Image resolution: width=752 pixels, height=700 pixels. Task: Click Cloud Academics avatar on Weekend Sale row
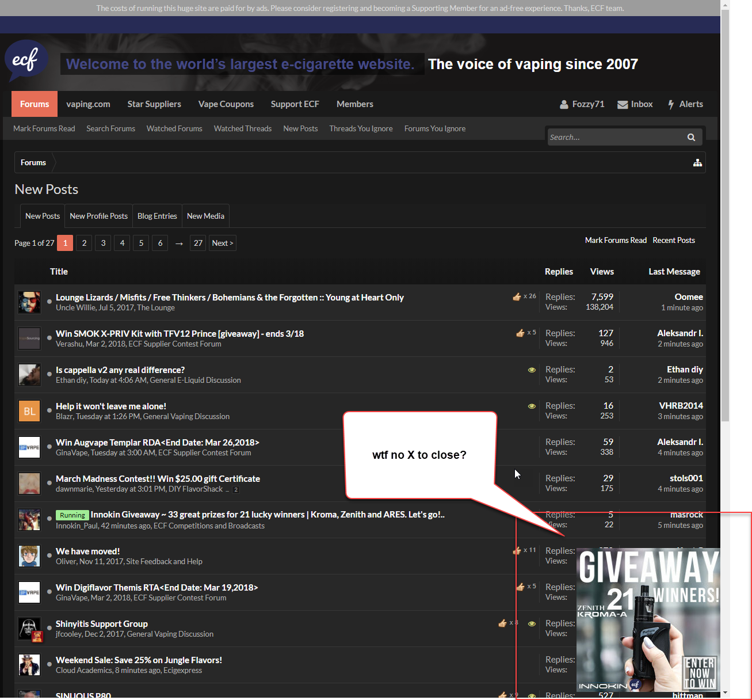(29, 665)
